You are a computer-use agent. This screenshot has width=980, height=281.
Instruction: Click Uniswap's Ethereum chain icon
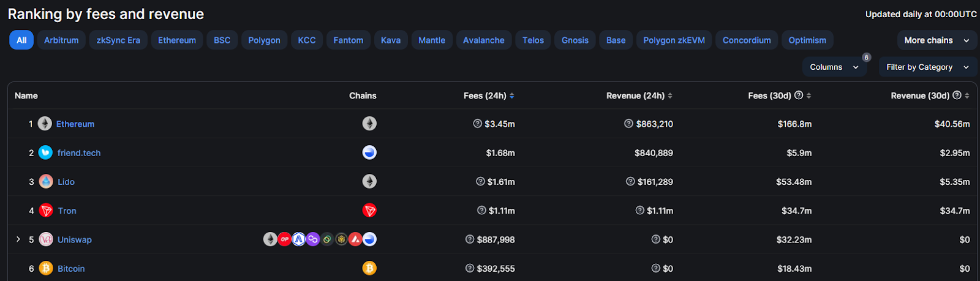270,239
